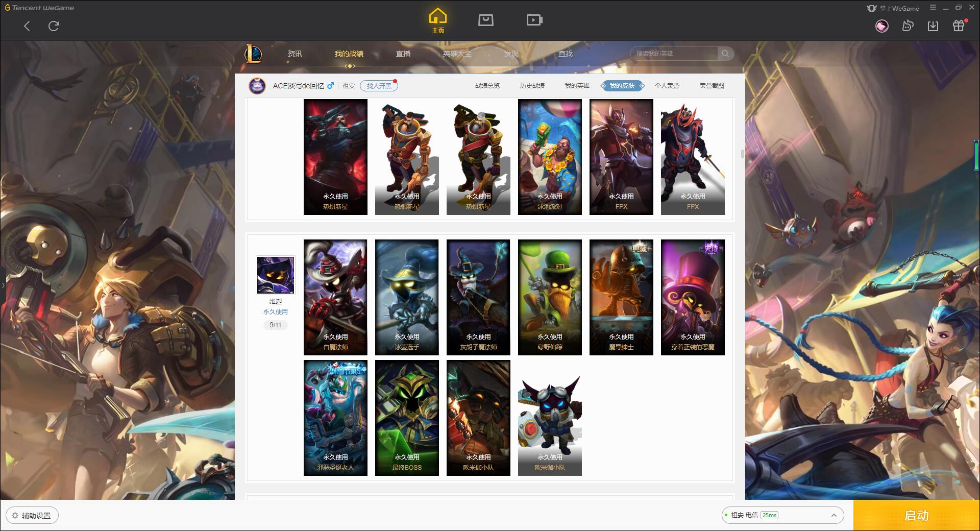
Task: Select the 穿着正装的恶魔 skin card
Action: click(x=693, y=297)
